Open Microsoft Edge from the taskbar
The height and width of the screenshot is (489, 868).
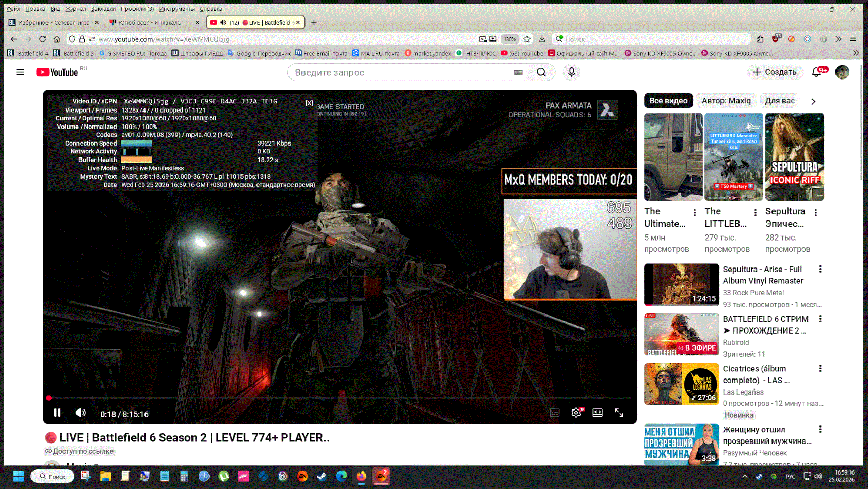point(342,476)
